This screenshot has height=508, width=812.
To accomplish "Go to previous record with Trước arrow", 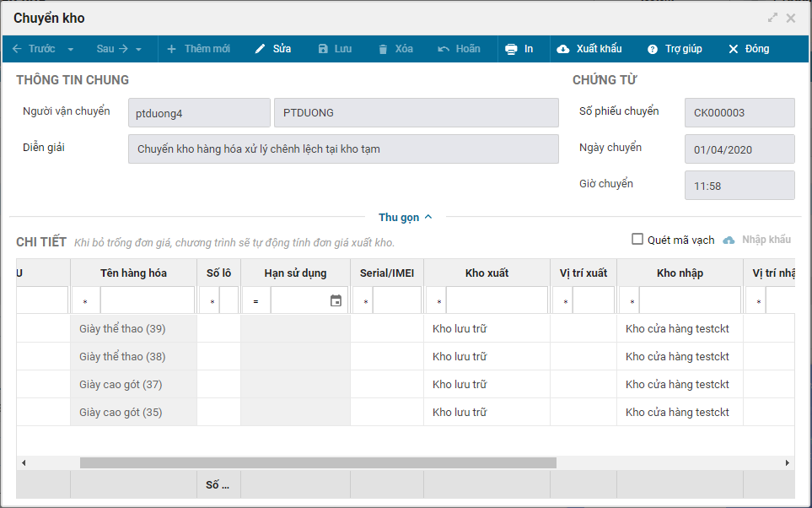I will coord(17,49).
